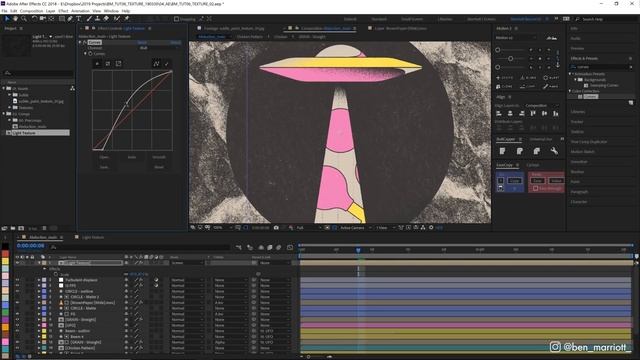Screen dimensions: 640x360
Task: Select the Unified Camera tool
Action: 42,19
